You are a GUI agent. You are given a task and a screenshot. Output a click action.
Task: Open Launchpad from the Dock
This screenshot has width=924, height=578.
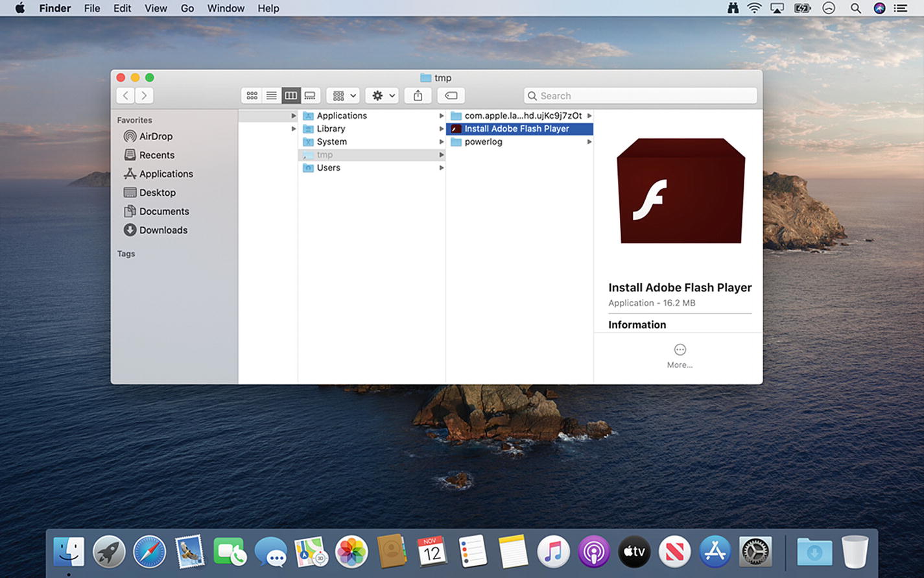(109, 552)
